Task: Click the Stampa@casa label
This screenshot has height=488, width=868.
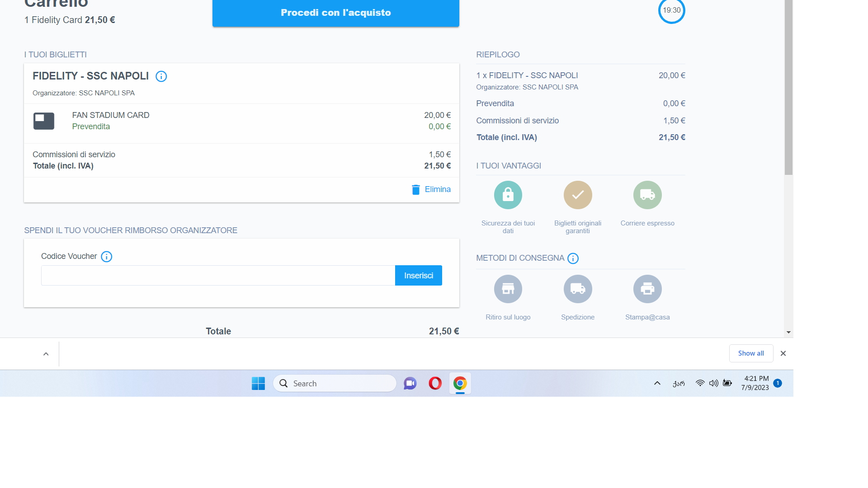Action: [x=647, y=317]
